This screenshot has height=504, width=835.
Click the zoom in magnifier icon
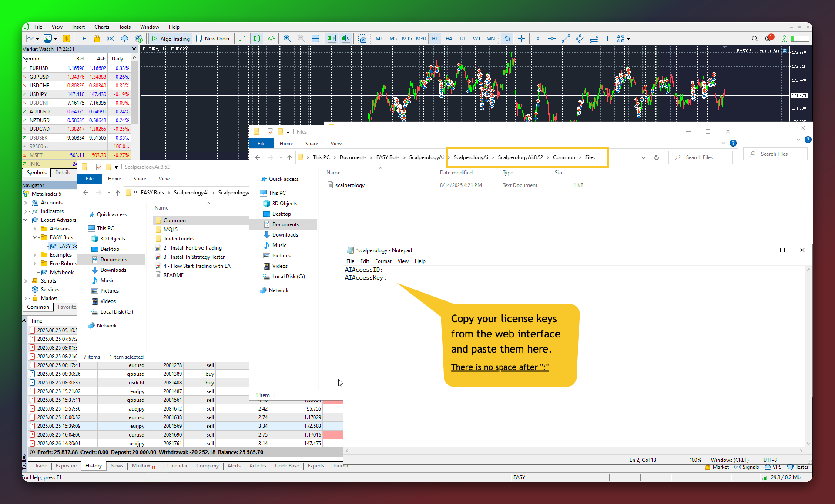coord(287,39)
